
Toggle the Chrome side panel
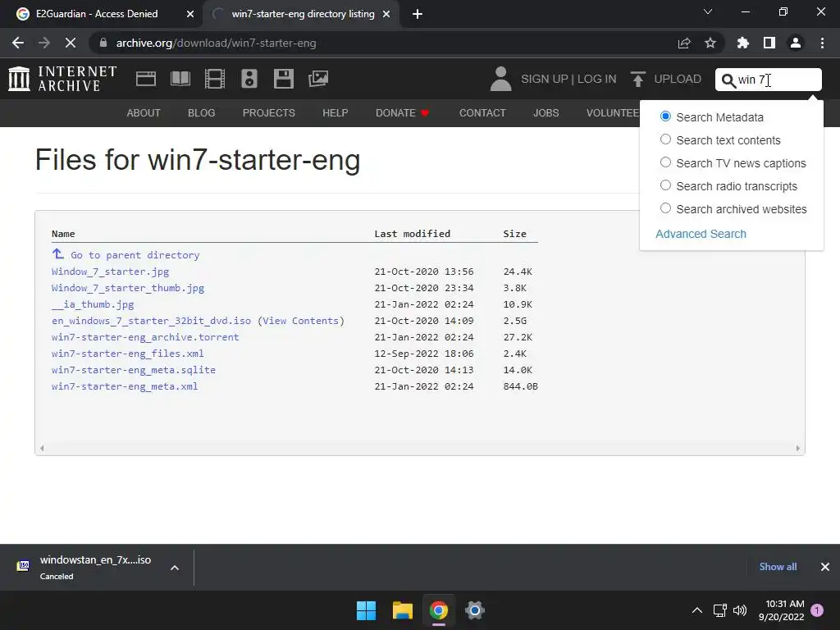pyautogui.click(x=769, y=43)
